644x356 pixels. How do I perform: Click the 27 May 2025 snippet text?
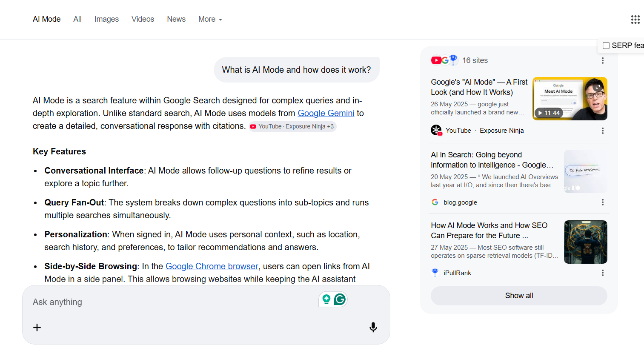494,251
